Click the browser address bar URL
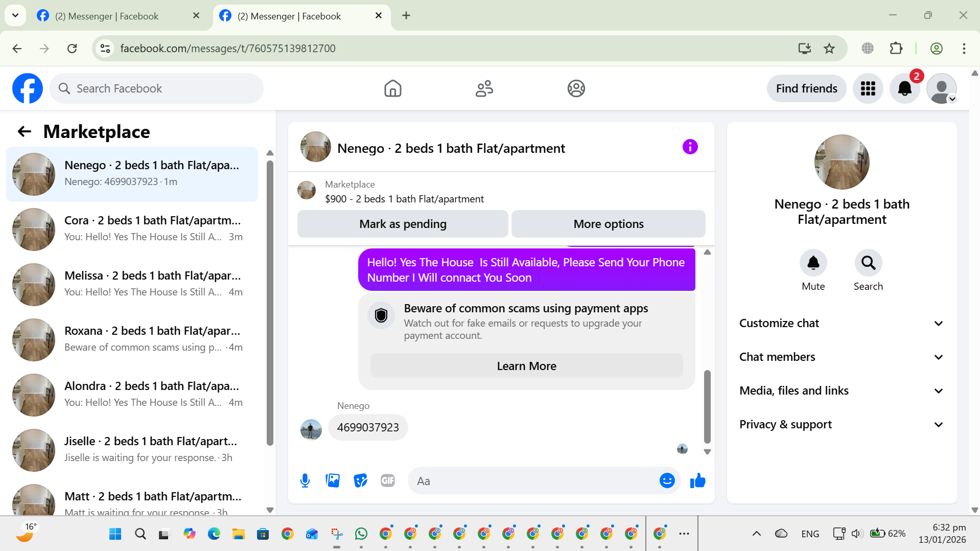This screenshot has height=551, width=980. point(228,49)
